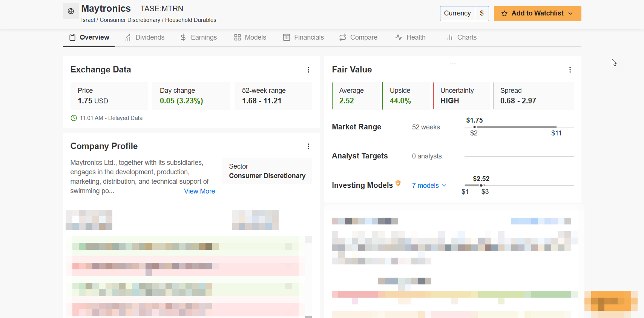The image size is (644, 318).
Task: Click the Household Durables breadcrumb
Action: click(191, 20)
